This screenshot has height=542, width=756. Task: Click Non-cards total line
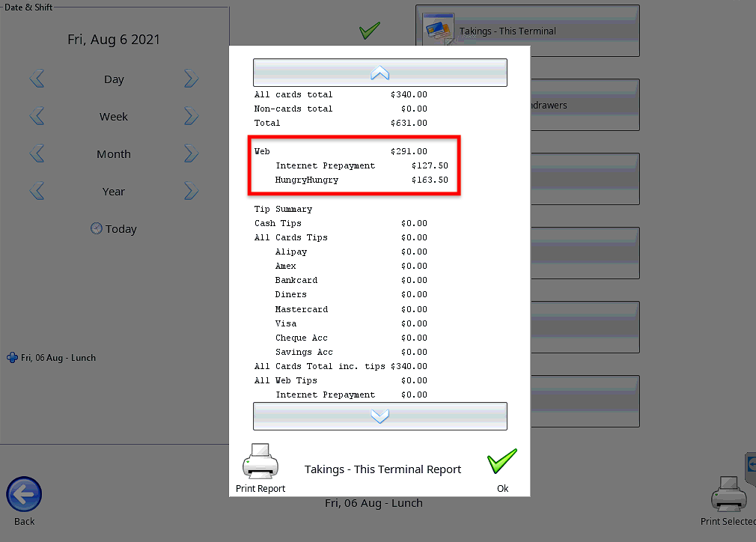(341, 109)
